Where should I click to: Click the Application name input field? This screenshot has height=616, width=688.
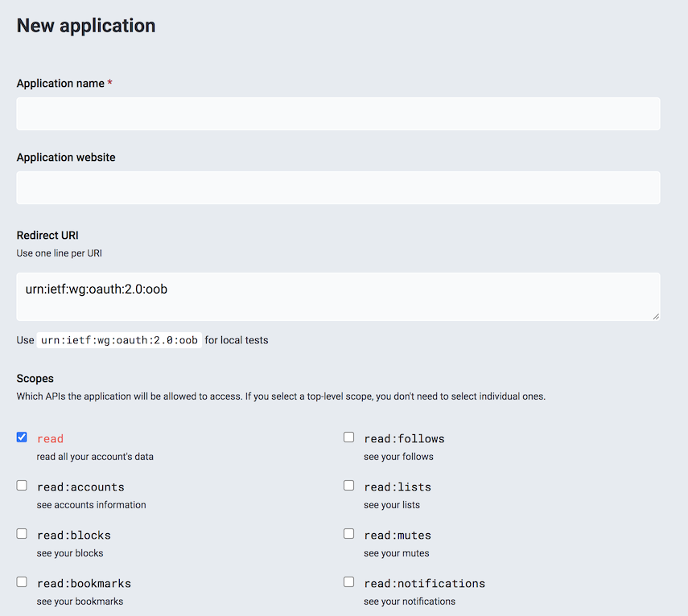[338, 113]
